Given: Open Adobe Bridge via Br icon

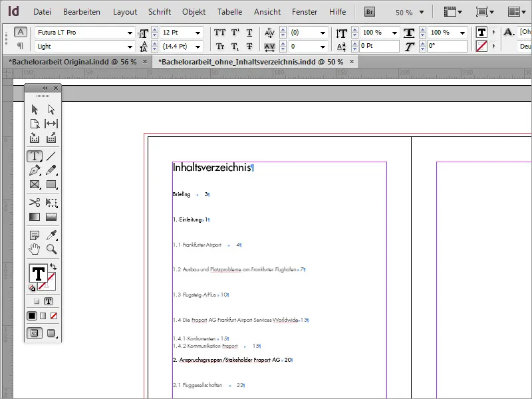Looking at the screenshot, I should [370, 12].
